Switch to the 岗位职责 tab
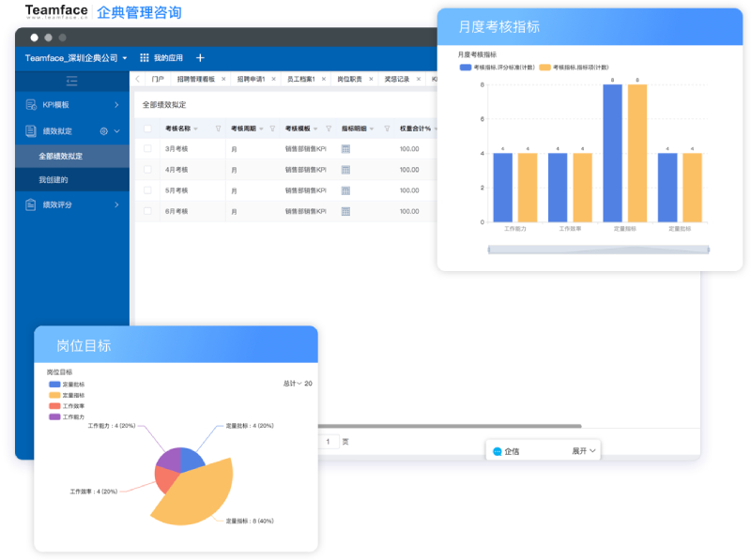The width and height of the screenshot is (751, 560). [x=349, y=80]
